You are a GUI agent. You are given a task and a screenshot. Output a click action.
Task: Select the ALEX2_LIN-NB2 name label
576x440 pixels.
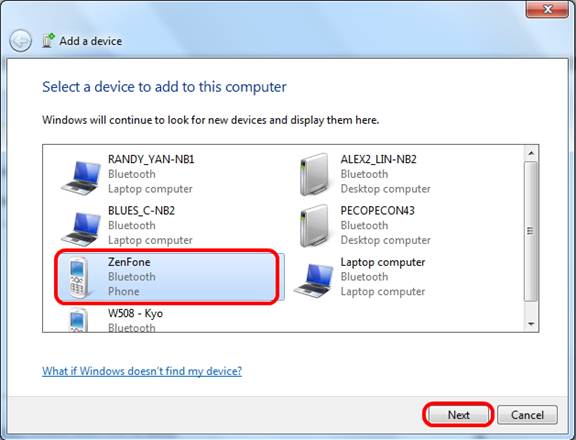(x=378, y=159)
